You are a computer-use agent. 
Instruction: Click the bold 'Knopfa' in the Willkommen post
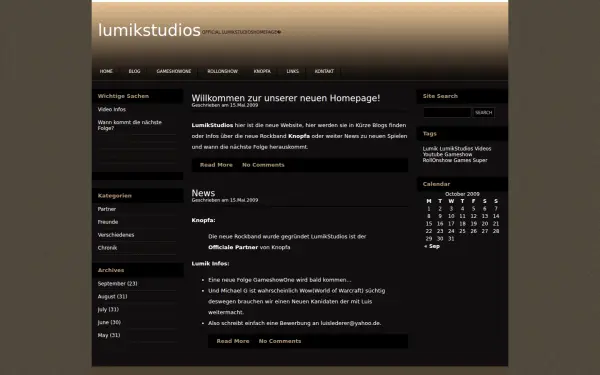(x=299, y=136)
